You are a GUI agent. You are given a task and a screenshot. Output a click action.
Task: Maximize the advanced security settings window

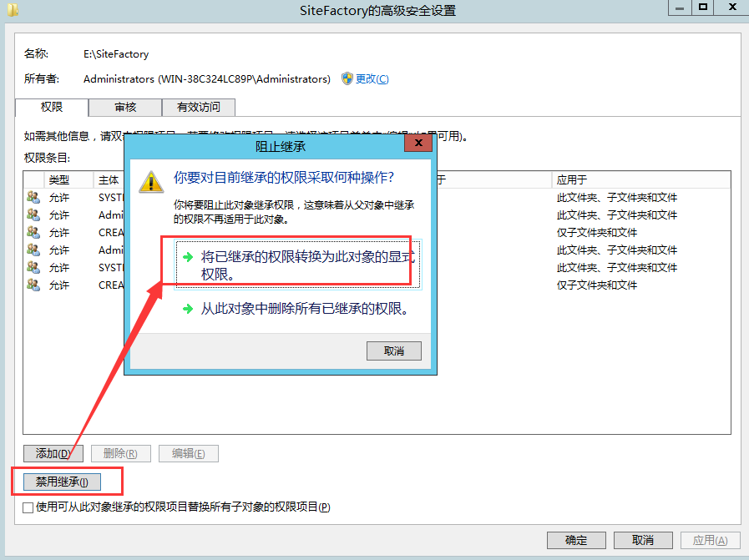click(x=703, y=8)
